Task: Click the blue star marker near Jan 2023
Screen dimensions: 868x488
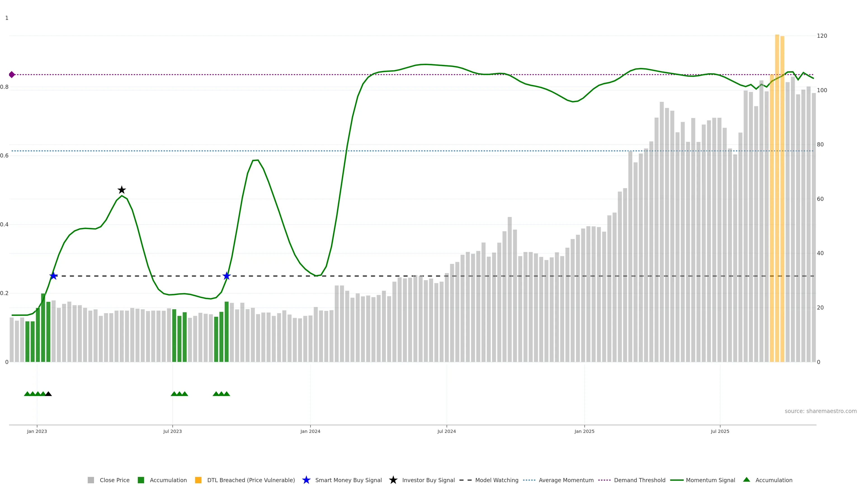Action: [x=54, y=276]
